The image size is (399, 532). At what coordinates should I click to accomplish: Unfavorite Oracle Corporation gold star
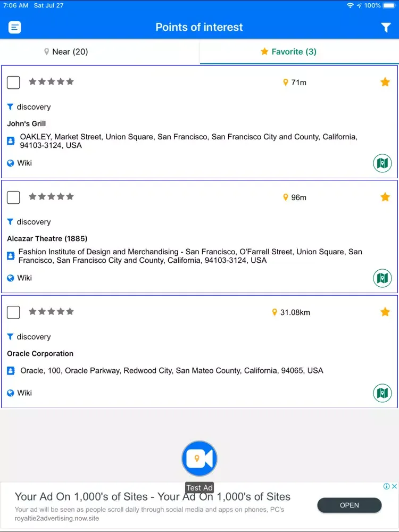pos(385,312)
